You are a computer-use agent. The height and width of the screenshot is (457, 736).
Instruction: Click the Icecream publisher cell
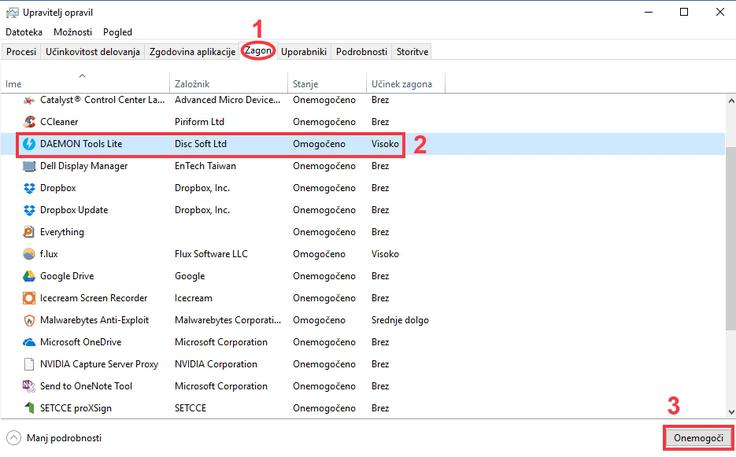(x=193, y=298)
